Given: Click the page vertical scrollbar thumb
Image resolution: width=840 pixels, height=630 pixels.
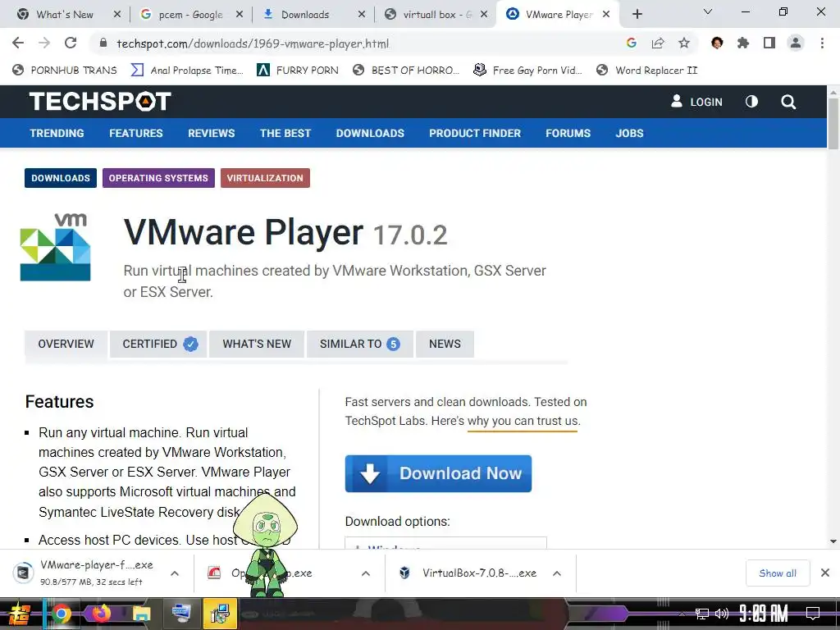Looking at the screenshot, I should pyautogui.click(x=833, y=123).
